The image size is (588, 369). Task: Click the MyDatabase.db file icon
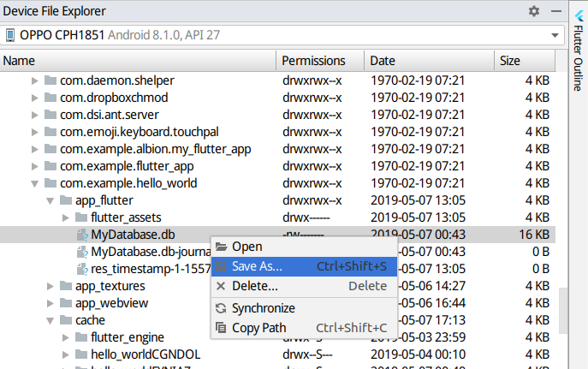click(82, 235)
